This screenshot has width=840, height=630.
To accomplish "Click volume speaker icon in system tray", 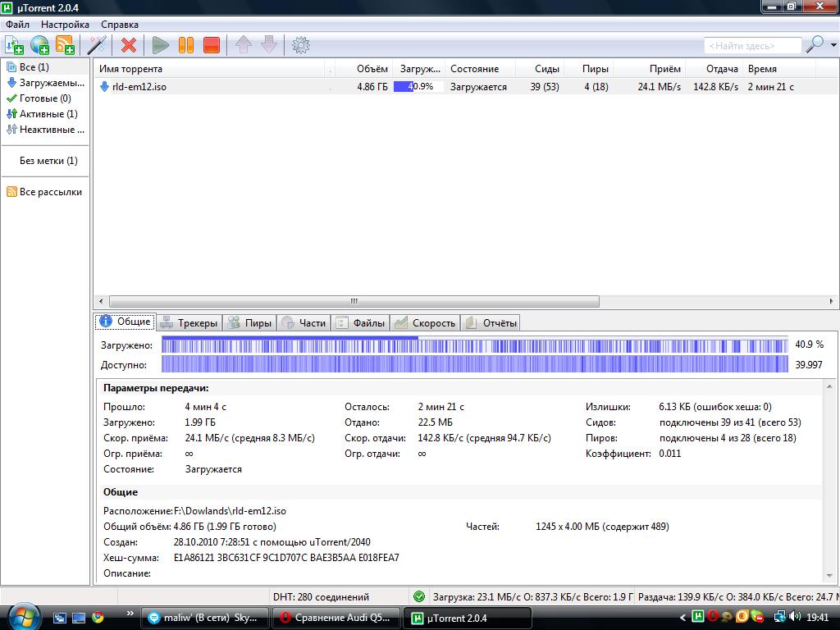I will point(794,617).
